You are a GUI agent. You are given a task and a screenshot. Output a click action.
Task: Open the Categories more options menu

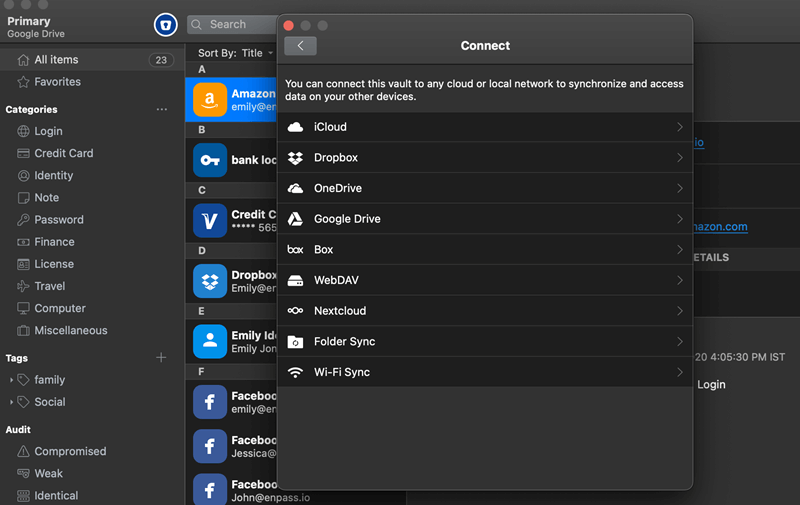pyautogui.click(x=162, y=109)
